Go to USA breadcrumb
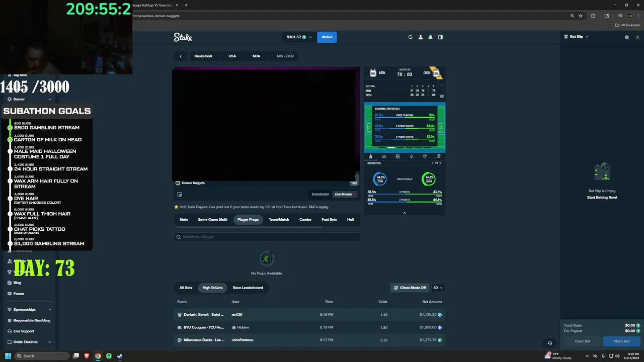Screen dimensions: 644x362 232,56
